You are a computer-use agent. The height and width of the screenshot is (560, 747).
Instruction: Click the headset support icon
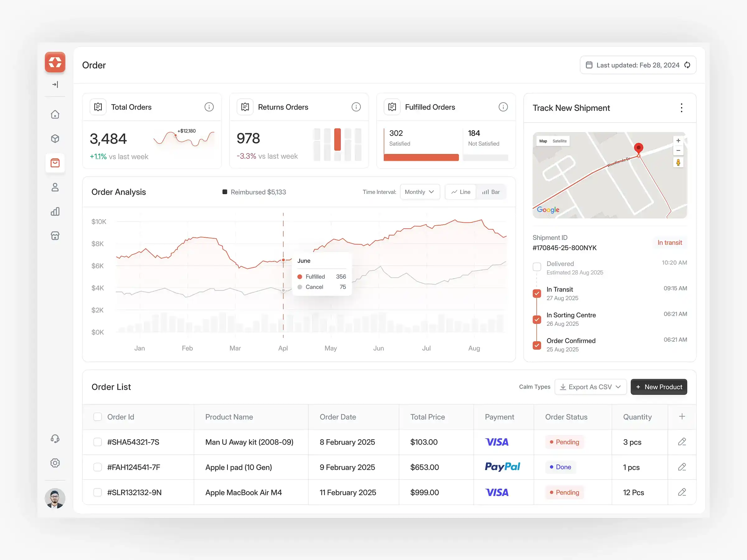coord(55,438)
